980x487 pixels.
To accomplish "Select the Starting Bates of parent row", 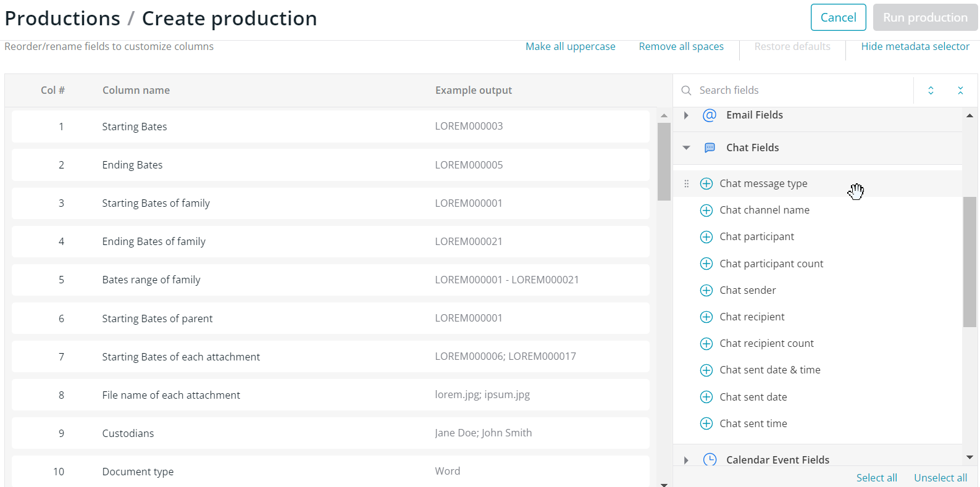I will (x=330, y=318).
